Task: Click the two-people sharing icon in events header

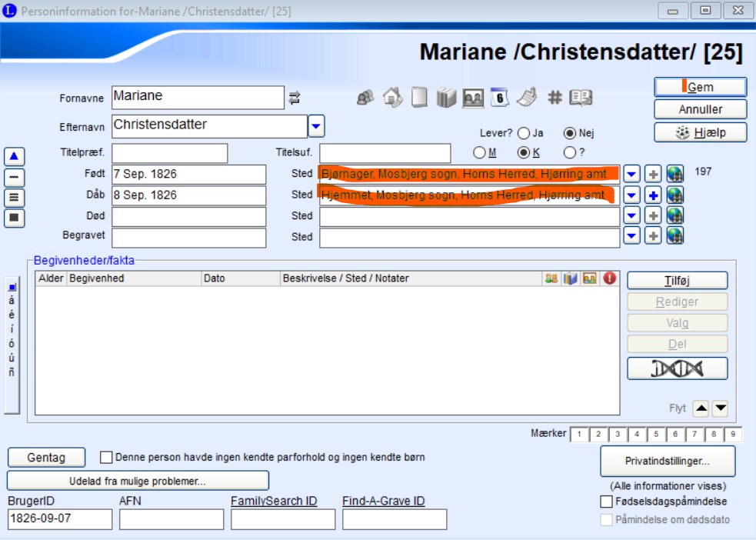Action: click(x=551, y=278)
